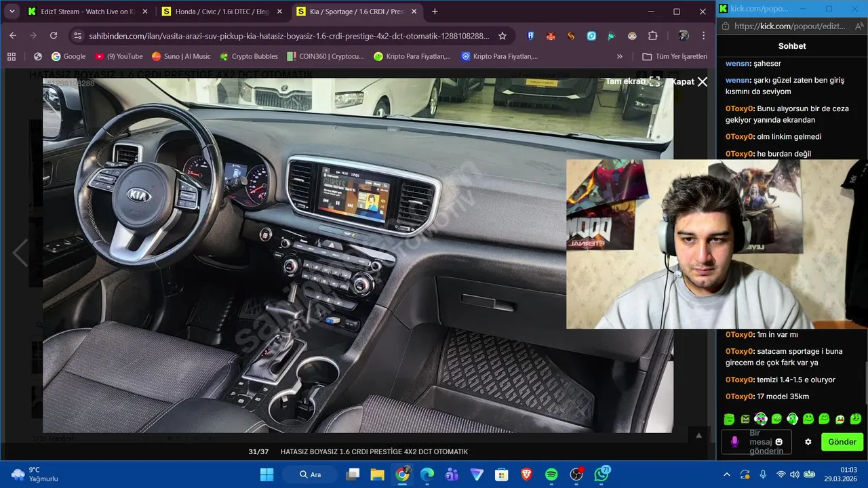Show hidden system tray icons
The height and width of the screenshot is (488, 868).
727,474
